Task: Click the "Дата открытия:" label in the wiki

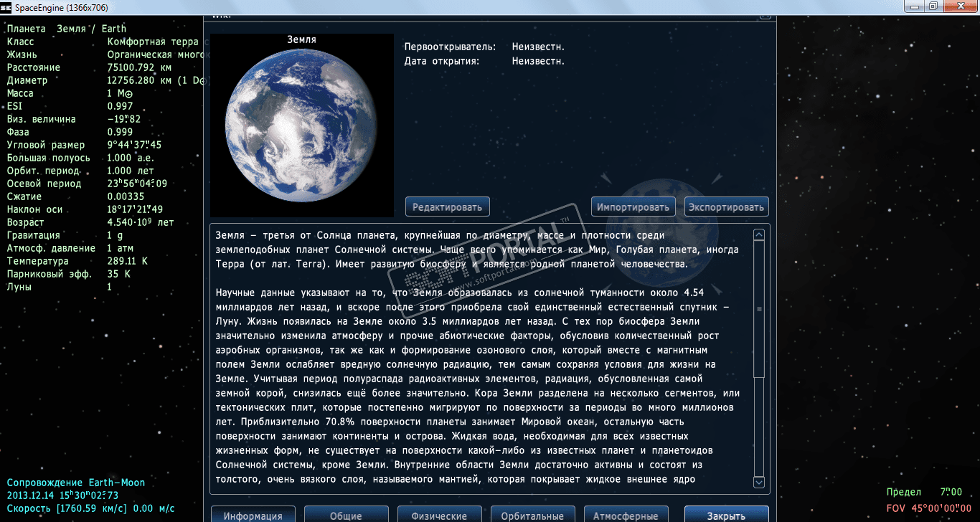Action: [x=442, y=61]
